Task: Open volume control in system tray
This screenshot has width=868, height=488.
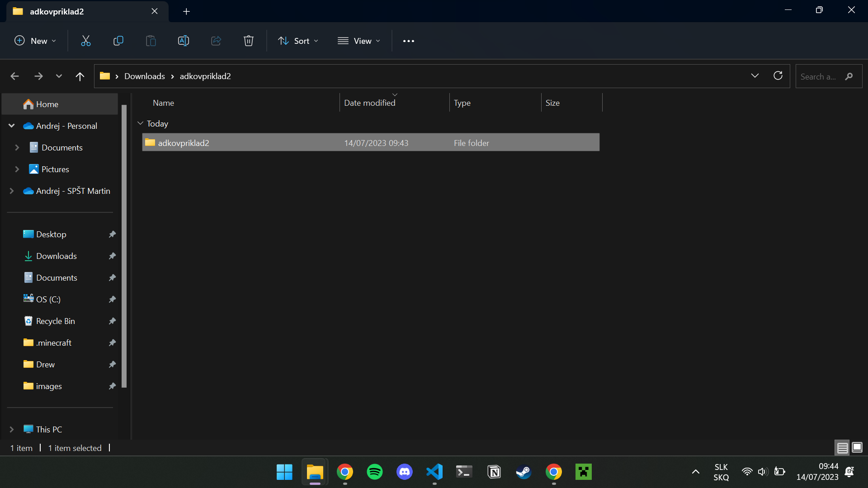Action: 763,472
